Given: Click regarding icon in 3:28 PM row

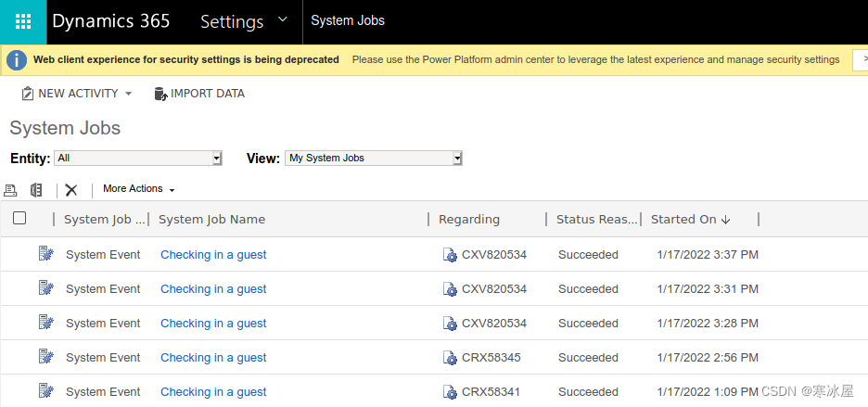Looking at the screenshot, I should click(450, 324).
